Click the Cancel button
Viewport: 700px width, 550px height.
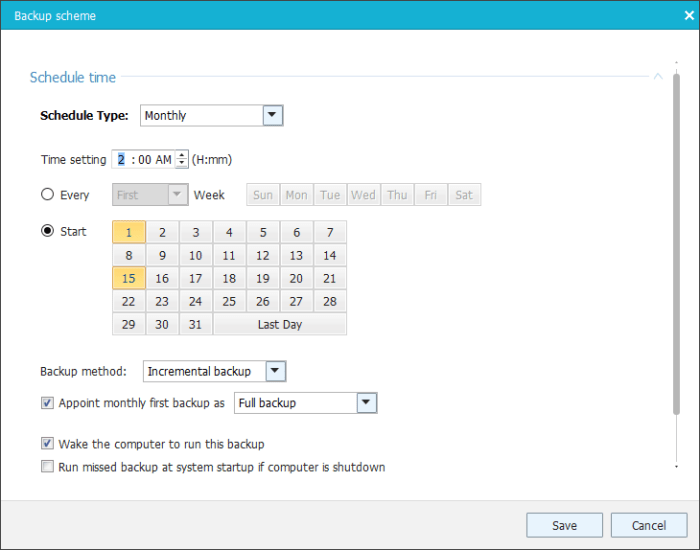pyautogui.click(x=649, y=525)
